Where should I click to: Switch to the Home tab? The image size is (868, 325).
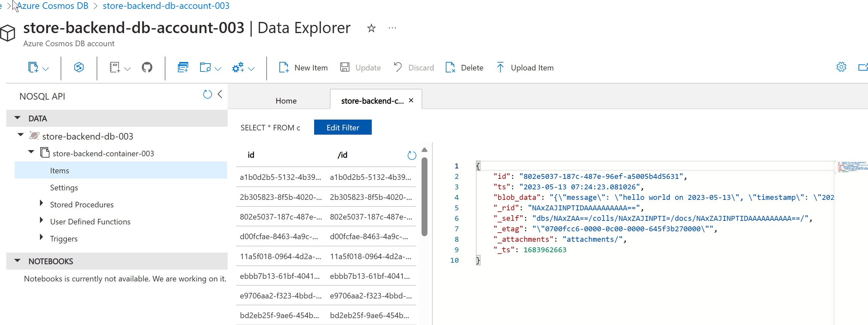point(286,101)
